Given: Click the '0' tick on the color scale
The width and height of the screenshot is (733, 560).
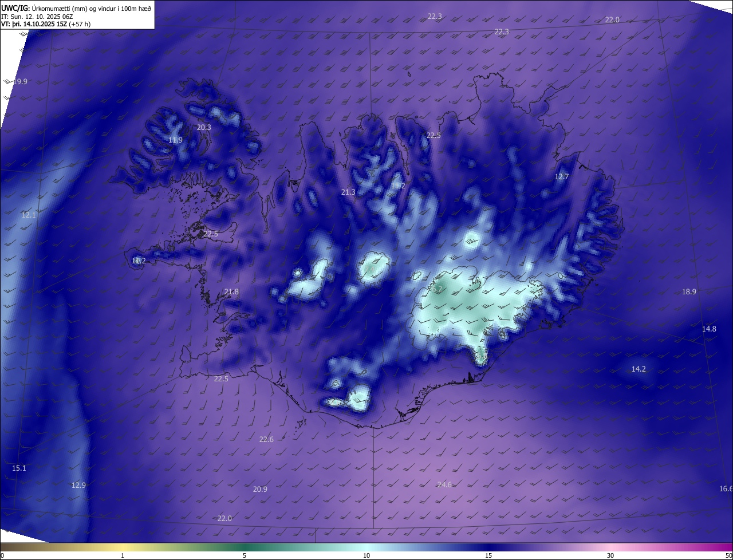Looking at the screenshot, I should (2, 555).
